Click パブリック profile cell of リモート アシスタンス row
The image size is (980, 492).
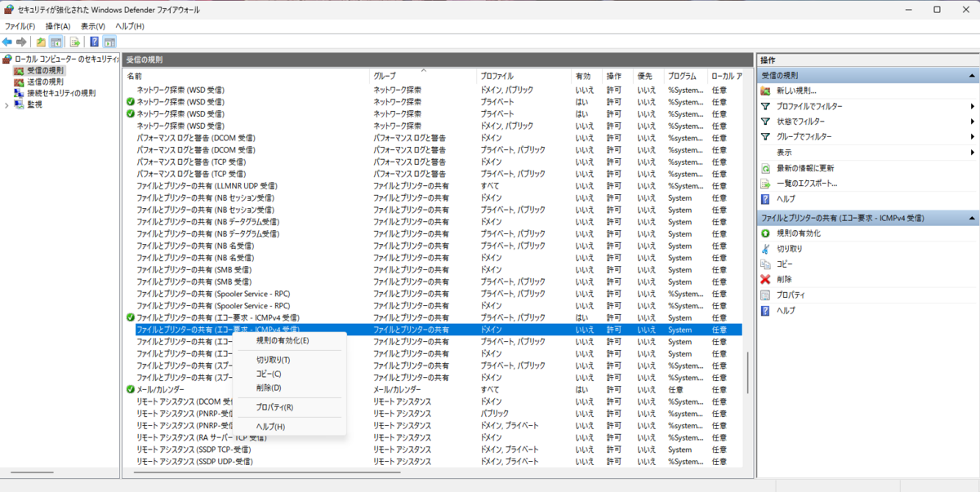(x=494, y=414)
